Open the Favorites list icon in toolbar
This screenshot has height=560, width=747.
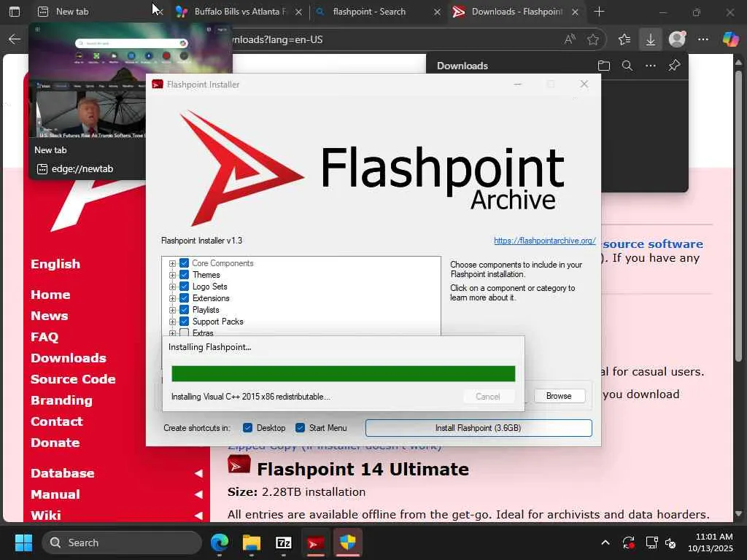coord(624,39)
